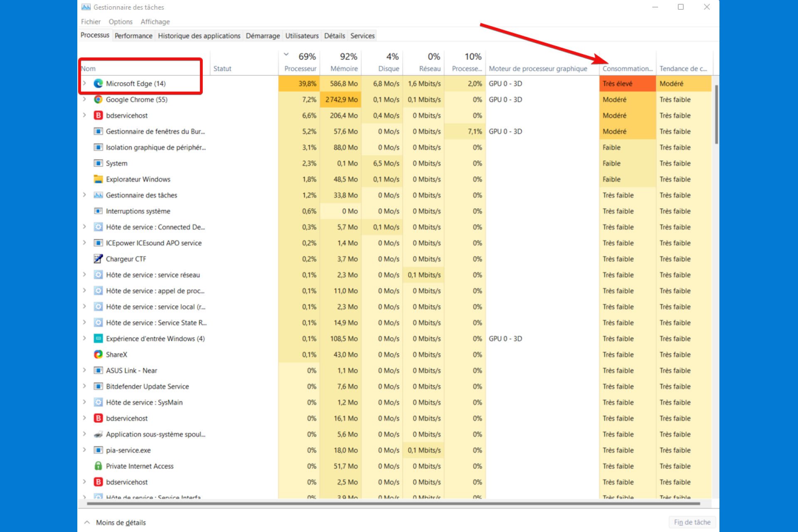The width and height of the screenshot is (798, 532).
Task: Click the Isolation graphique de périphérique icon
Action: point(98,147)
